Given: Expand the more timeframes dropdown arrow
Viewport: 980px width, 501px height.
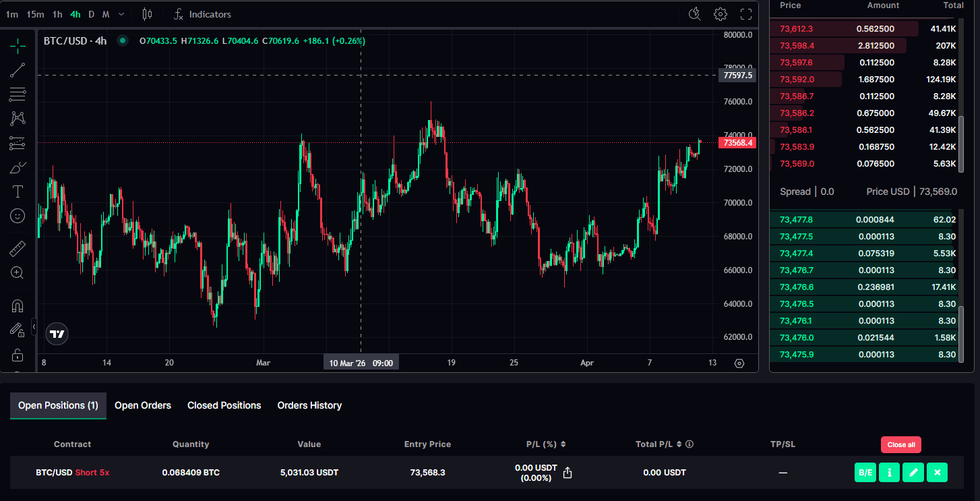Looking at the screenshot, I should click(x=121, y=14).
